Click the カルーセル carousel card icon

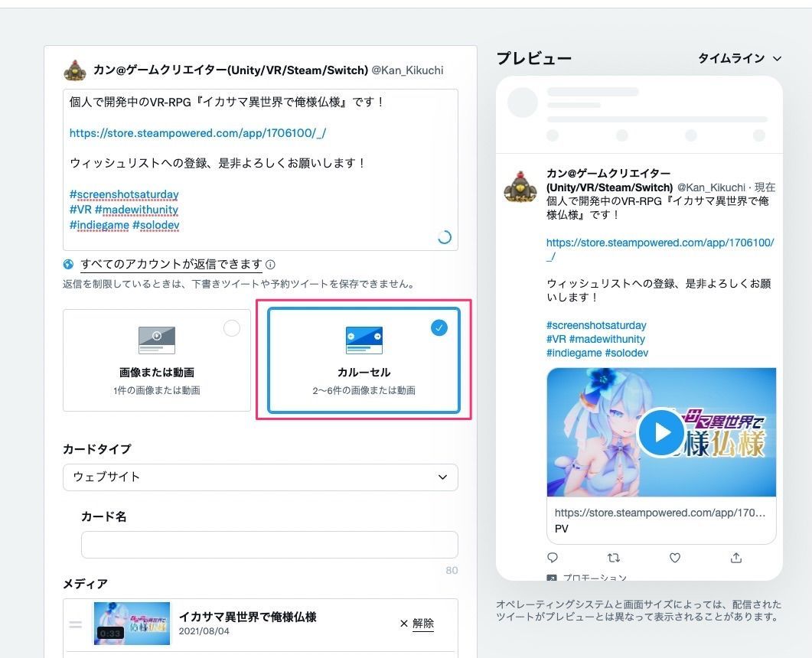[364, 340]
